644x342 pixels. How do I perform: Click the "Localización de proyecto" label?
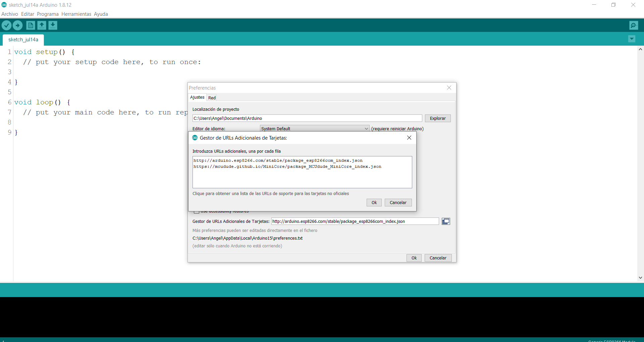point(216,109)
